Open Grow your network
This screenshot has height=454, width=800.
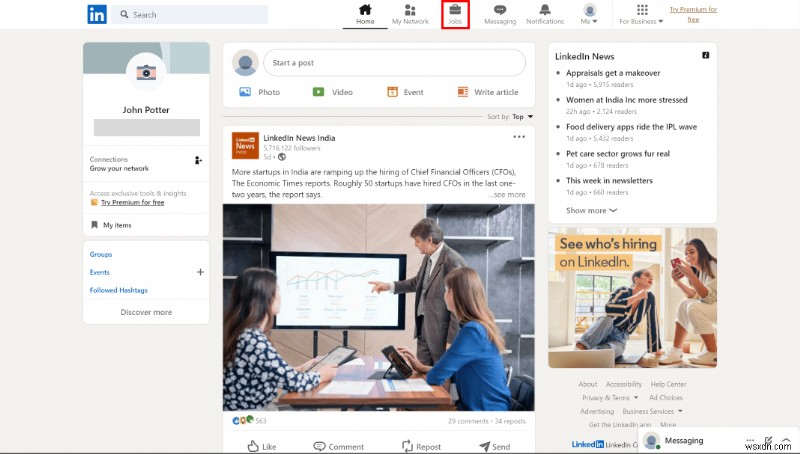(x=119, y=168)
